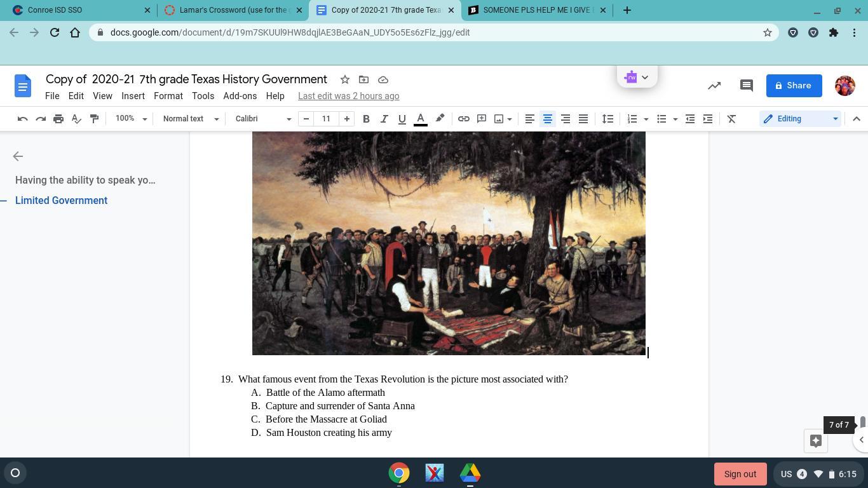This screenshot has width=868, height=488.
Task: Open the Google account avatar
Action: 845,86
